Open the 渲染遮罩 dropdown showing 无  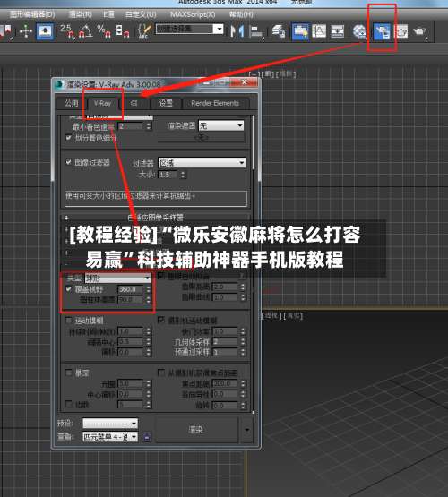pyautogui.click(x=221, y=126)
